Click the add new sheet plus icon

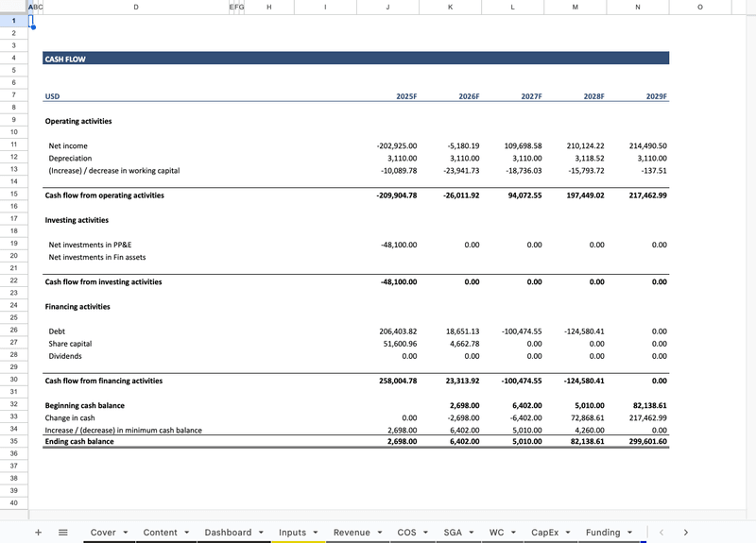pyautogui.click(x=38, y=533)
